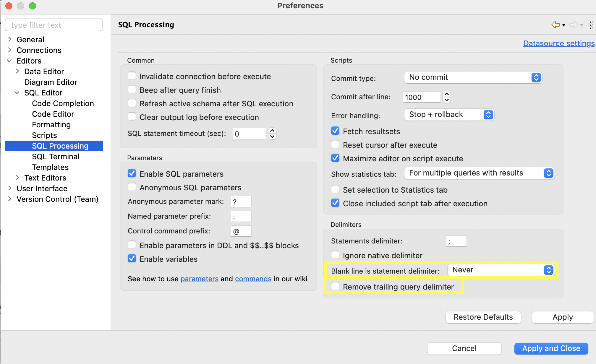This screenshot has width=596, height=364.
Task: Uncheck Enable SQL parameters
Action: tap(132, 173)
